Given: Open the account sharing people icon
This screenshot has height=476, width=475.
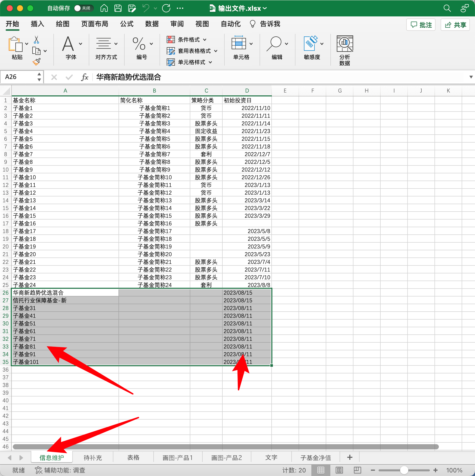Looking at the screenshot, I should point(464,8).
